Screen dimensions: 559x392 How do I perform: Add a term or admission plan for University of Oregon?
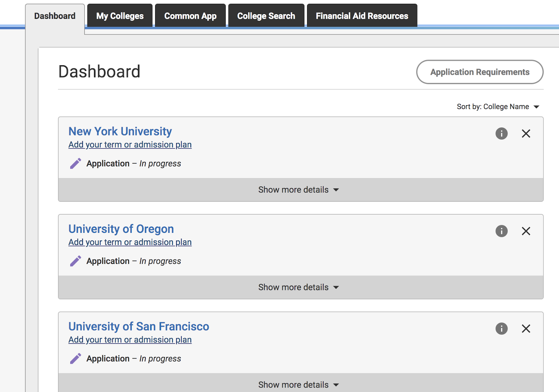[x=130, y=242]
